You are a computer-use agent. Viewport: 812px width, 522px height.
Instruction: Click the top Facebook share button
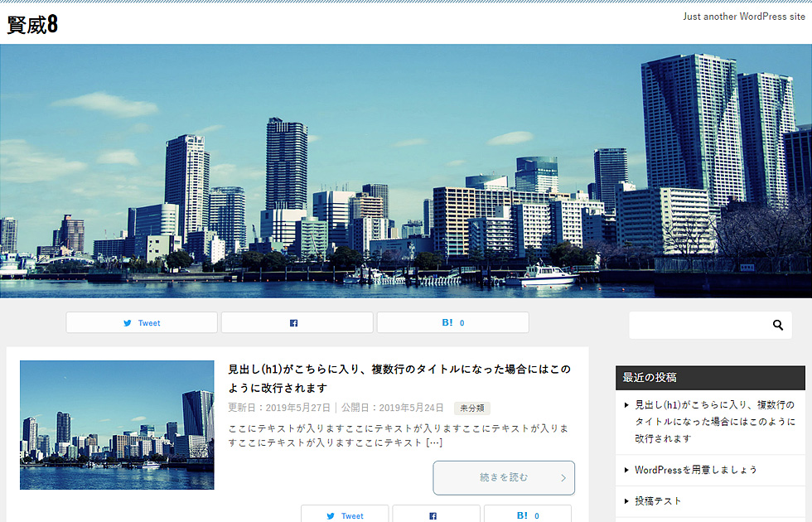pyautogui.click(x=297, y=322)
